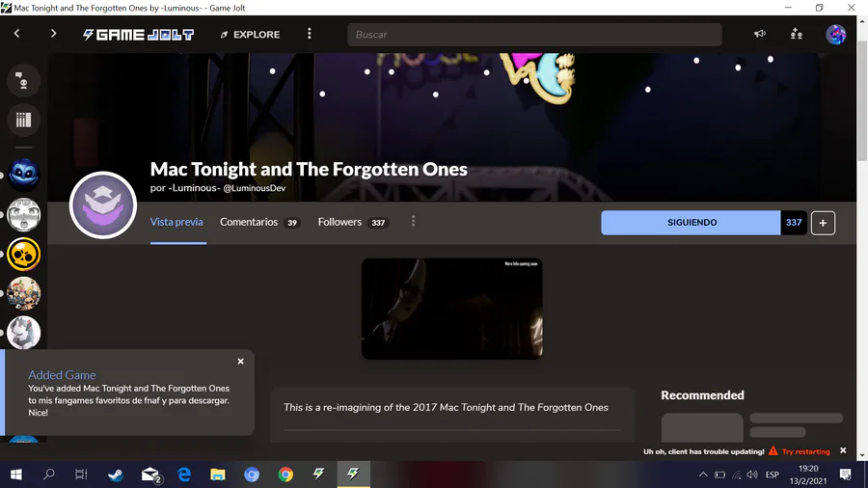Click Try restarting link
This screenshot has width=868, height=488.
click(x=805, y=451)
